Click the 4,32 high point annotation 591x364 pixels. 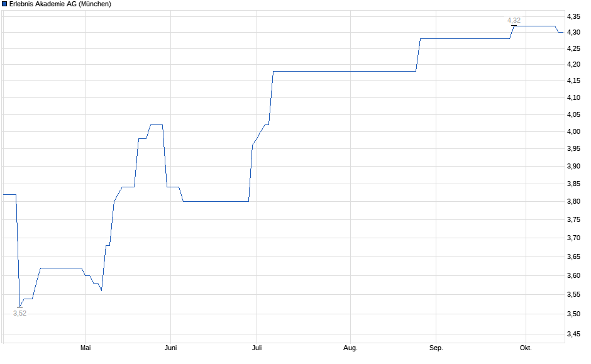point(514,20)
